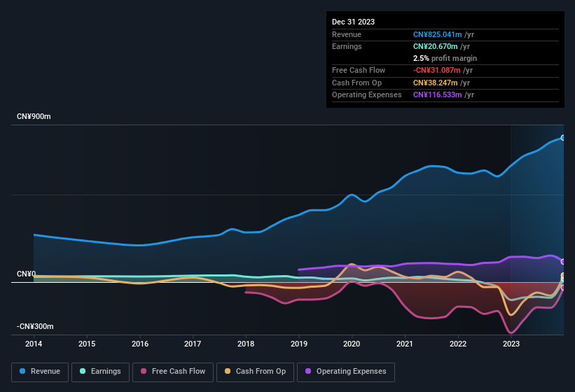Viewport: 575px width, 392px height.
Task: Select the 2023 x-axis label
Action: click(511, 344)
